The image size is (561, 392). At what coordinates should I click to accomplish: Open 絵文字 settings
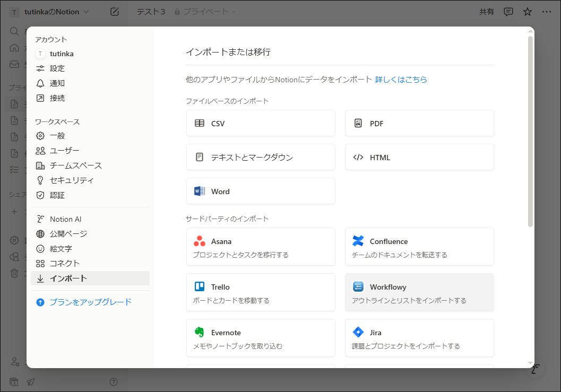click(x=90, y=249)
